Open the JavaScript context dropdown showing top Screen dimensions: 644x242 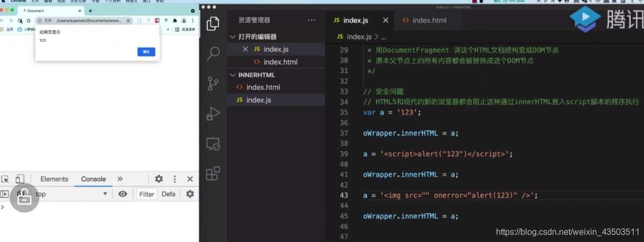[71, 194]
